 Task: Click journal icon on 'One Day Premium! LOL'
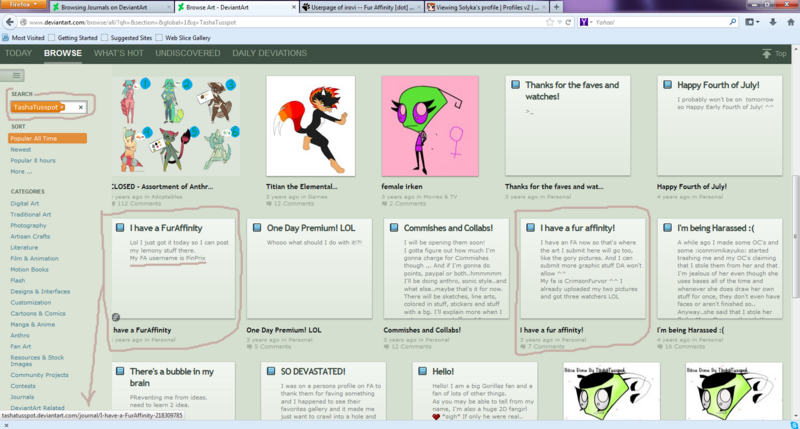click(257, 228)
